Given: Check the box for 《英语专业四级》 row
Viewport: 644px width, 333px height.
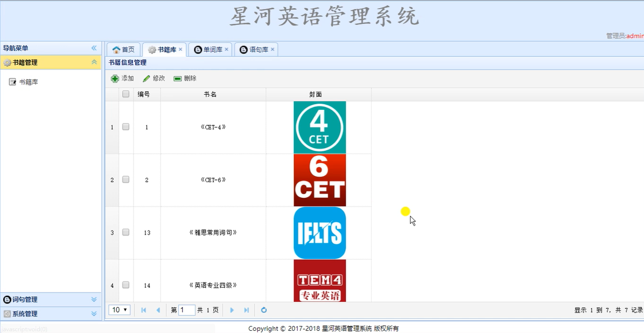Looking at the screenshot, I should coord(126,285).
